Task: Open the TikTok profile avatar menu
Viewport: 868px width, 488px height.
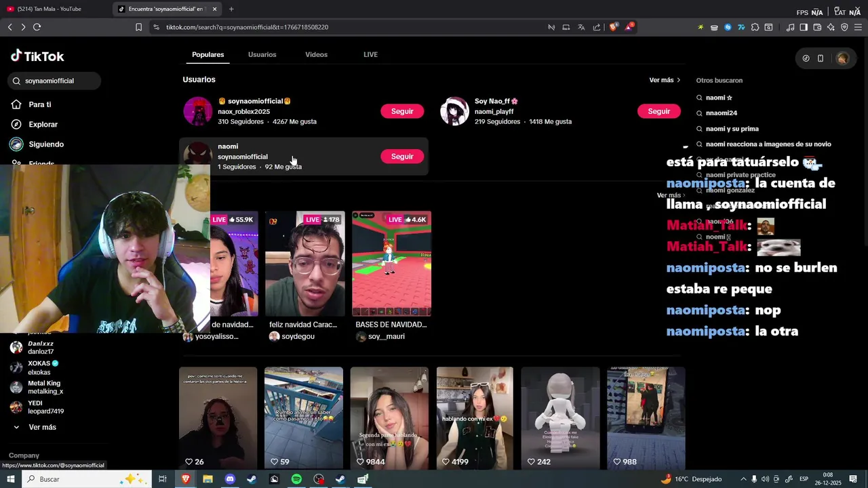Action: 842,58
